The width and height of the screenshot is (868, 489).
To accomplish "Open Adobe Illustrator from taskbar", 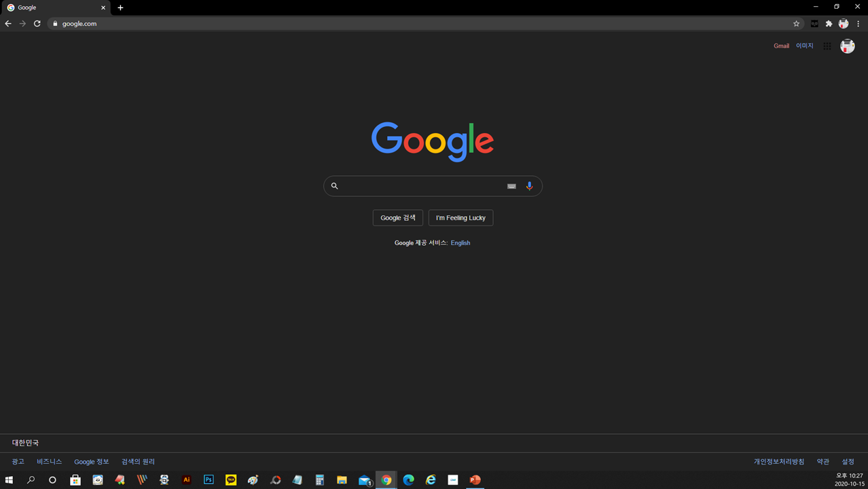I will 187,480.
